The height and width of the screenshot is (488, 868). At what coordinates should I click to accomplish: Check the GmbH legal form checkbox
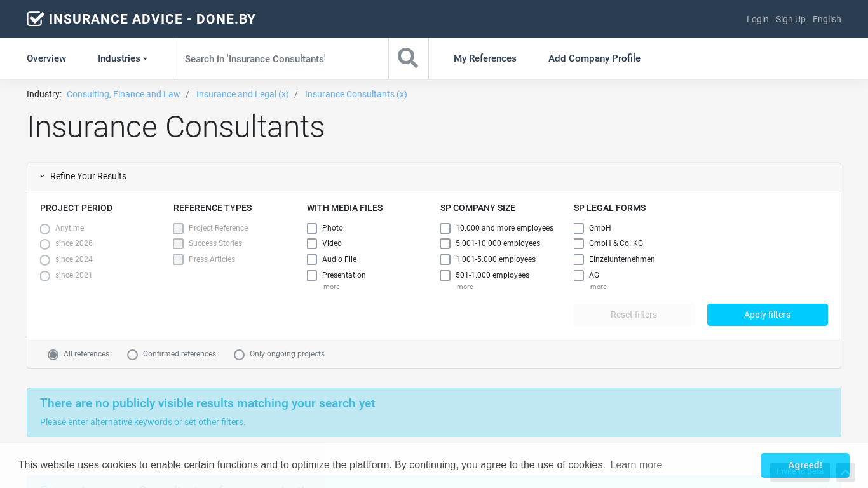tap(579, 228)
